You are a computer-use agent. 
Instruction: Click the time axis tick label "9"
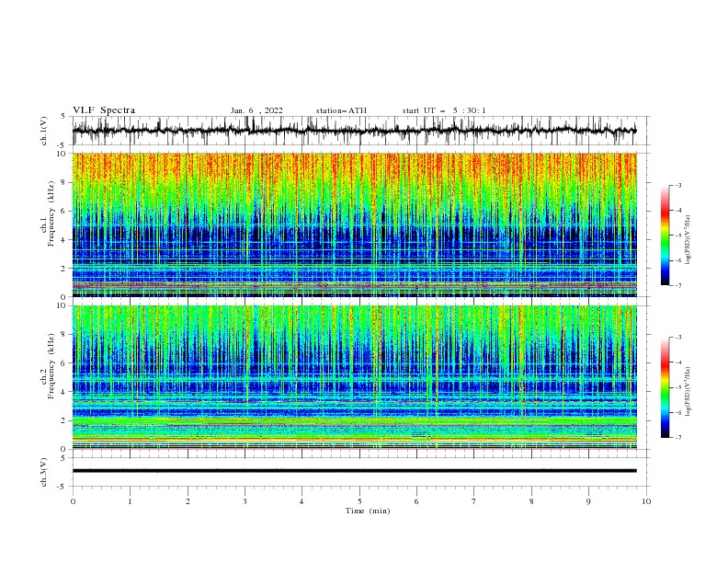[x=588, y=501]
